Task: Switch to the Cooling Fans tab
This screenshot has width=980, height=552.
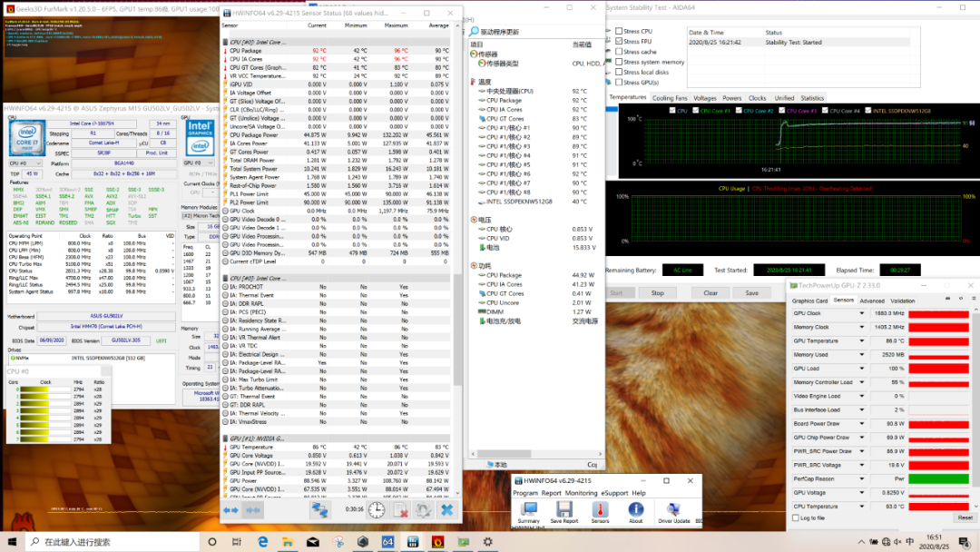Action: (x=670, y=98)
